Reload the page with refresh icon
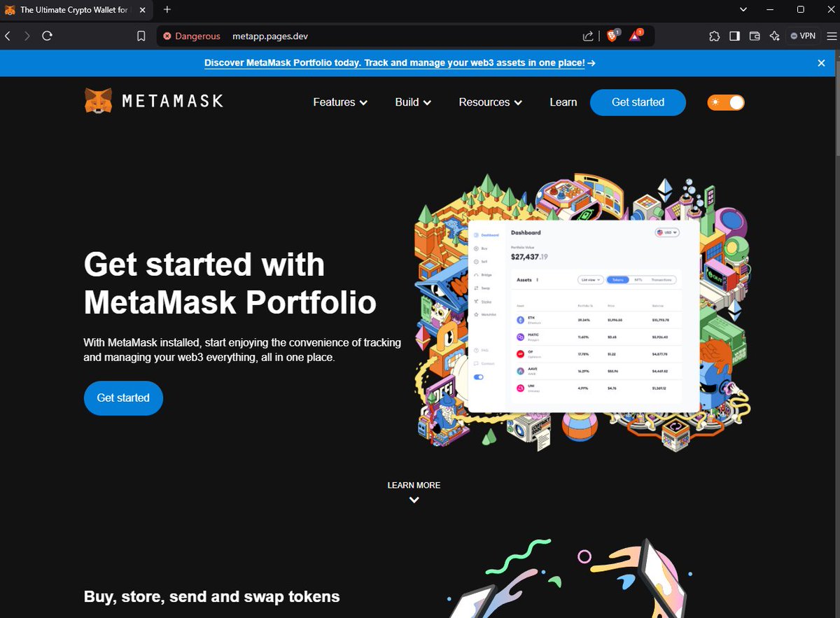The height and width of the screenshot is (618, 840). (x=47, y=36)
